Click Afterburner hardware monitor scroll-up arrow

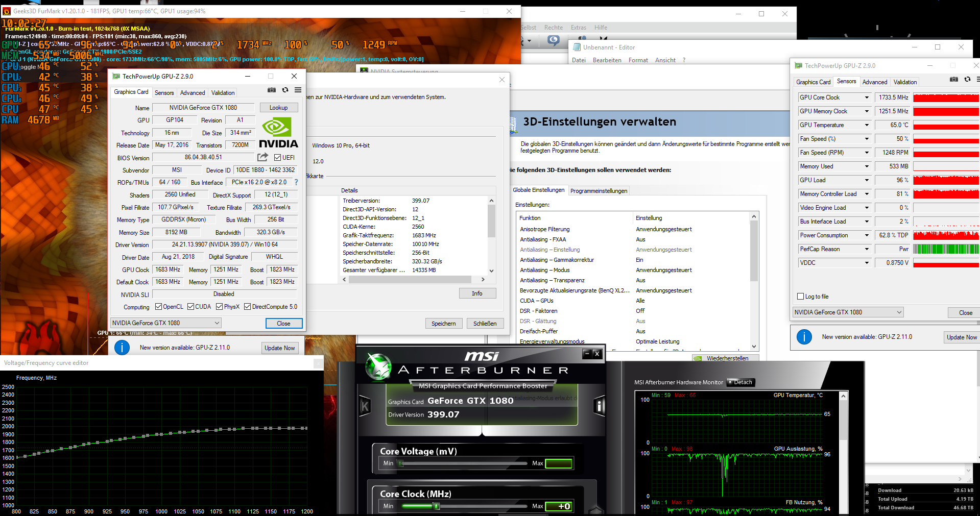point(843,396)
